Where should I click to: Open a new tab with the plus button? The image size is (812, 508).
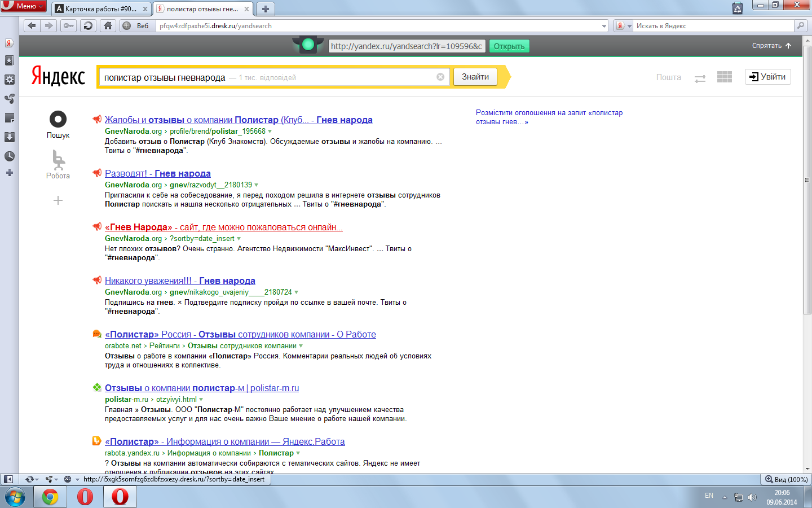265,8
